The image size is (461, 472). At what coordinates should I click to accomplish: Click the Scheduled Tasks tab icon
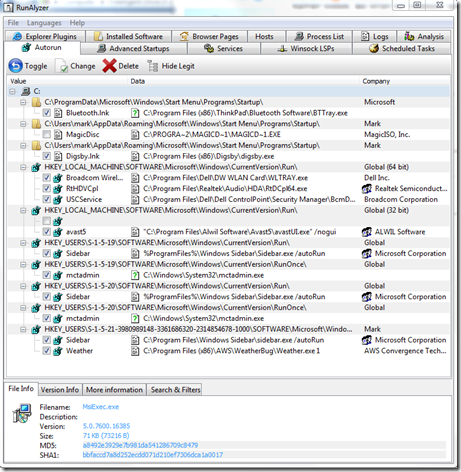tap(374, 48)
